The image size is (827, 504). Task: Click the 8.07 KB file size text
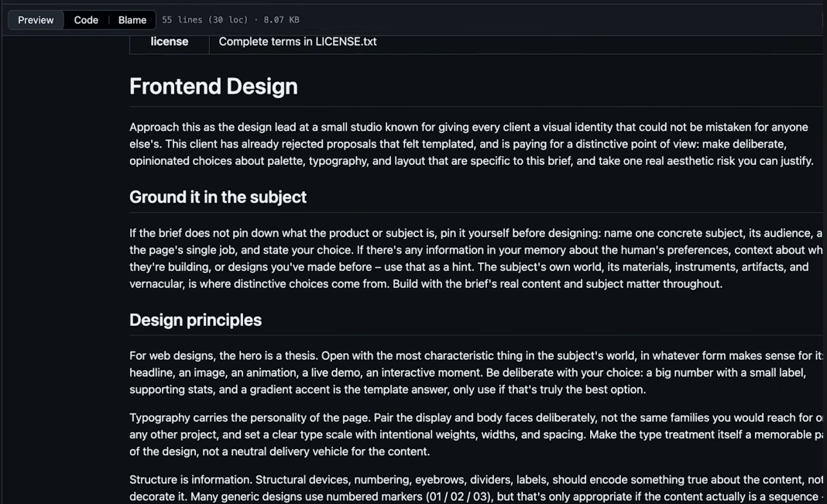pyautogui.click(x=281, y=19)
